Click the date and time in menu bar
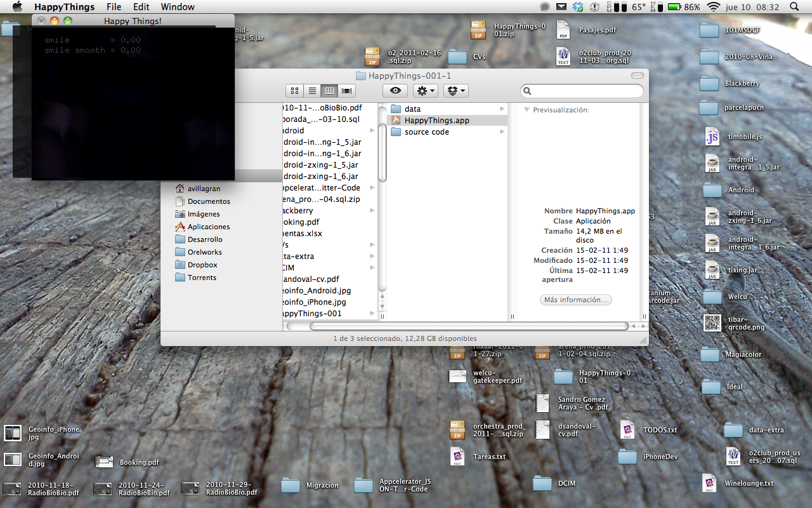812x508 pixels. point(752,7)
